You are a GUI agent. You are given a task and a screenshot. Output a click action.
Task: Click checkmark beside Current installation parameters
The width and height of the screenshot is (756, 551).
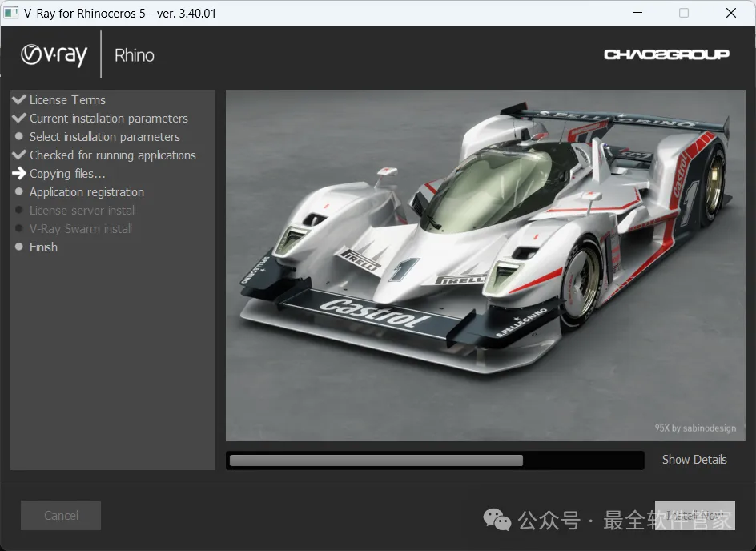pyautogui.click(x=19, y=118)
